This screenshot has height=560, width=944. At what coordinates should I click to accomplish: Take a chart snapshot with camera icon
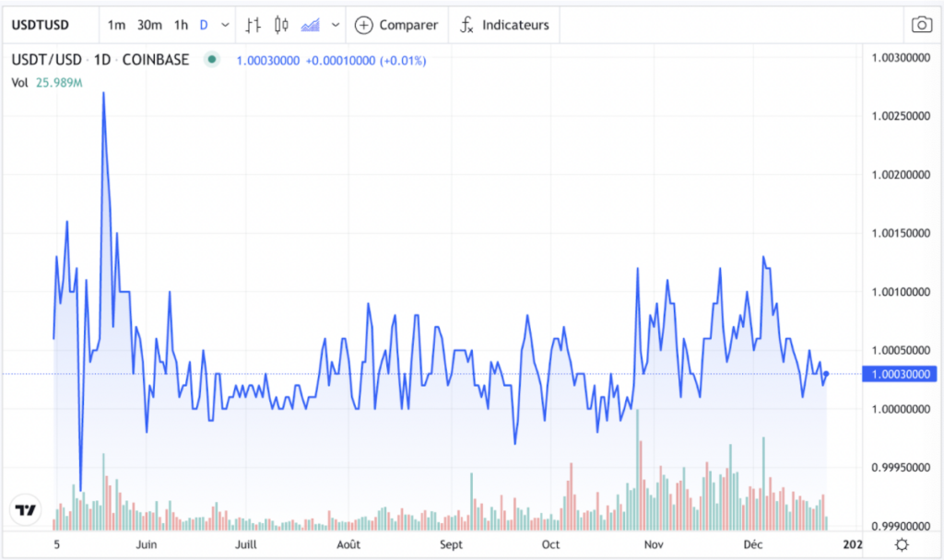[x=920, y=25]
